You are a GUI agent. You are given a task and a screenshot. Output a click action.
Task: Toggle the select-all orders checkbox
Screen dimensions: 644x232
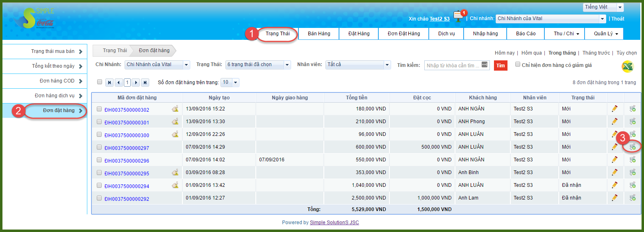pyautogui.click(x=99, y=82)
